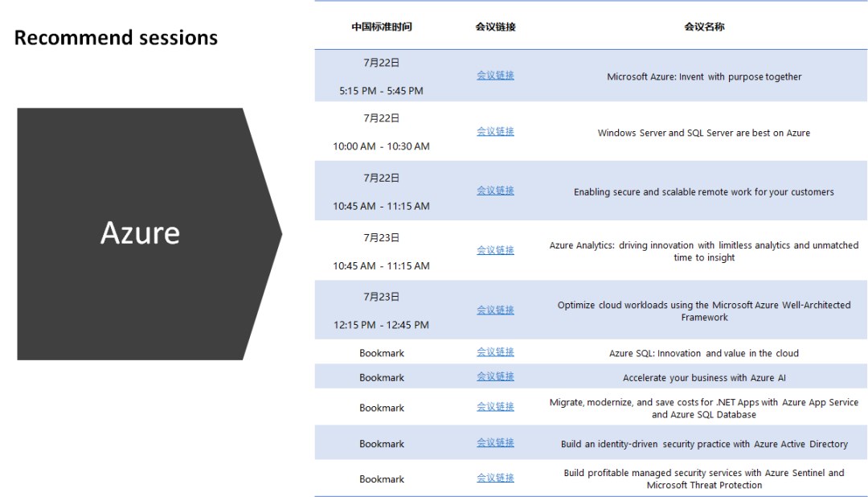This screenshot has height=497, width=868.
Task: Select title Accelerate your business with Azure AI
Action: (704, 377)
